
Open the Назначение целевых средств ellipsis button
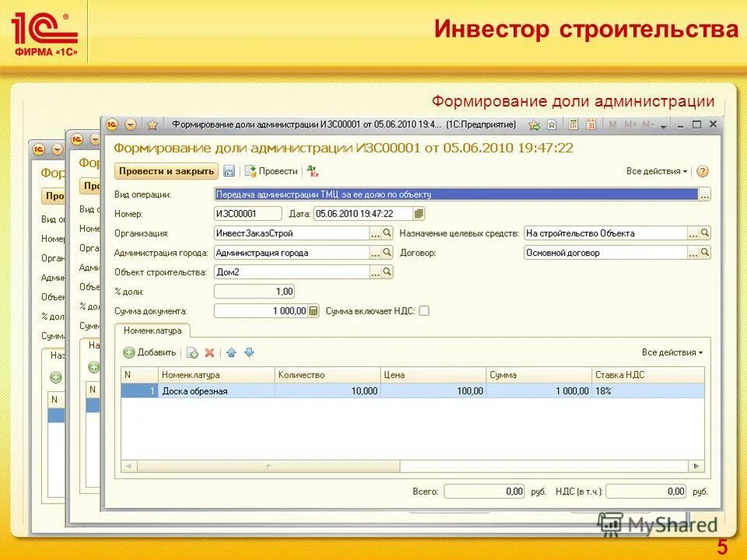[693, 233]
